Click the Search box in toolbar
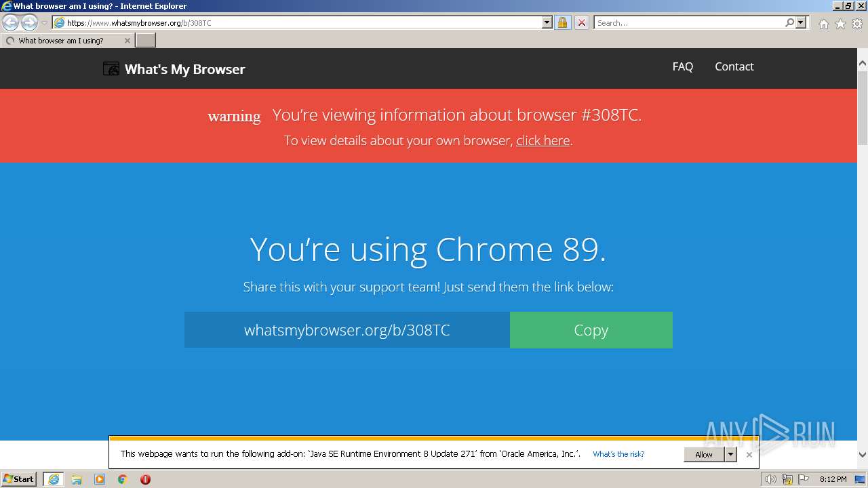The image size is (868, 488). pyautogui.click(x=688, y=22)
